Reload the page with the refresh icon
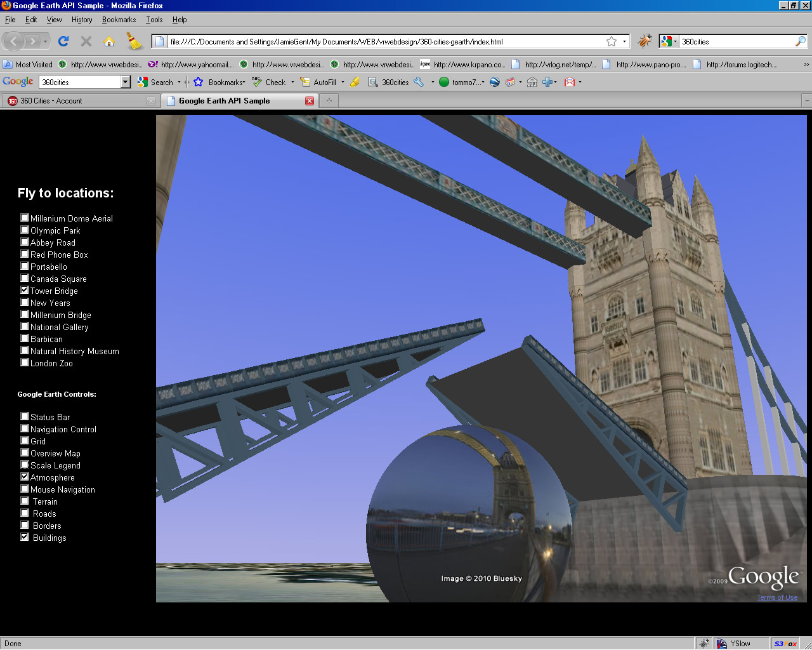Image resolution: width=812 pixels, height=650 pixels. tap(63, 41)
